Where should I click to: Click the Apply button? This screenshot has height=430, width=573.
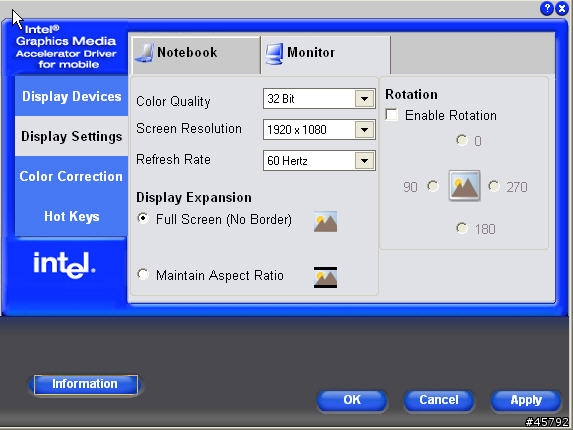[526, 400]
